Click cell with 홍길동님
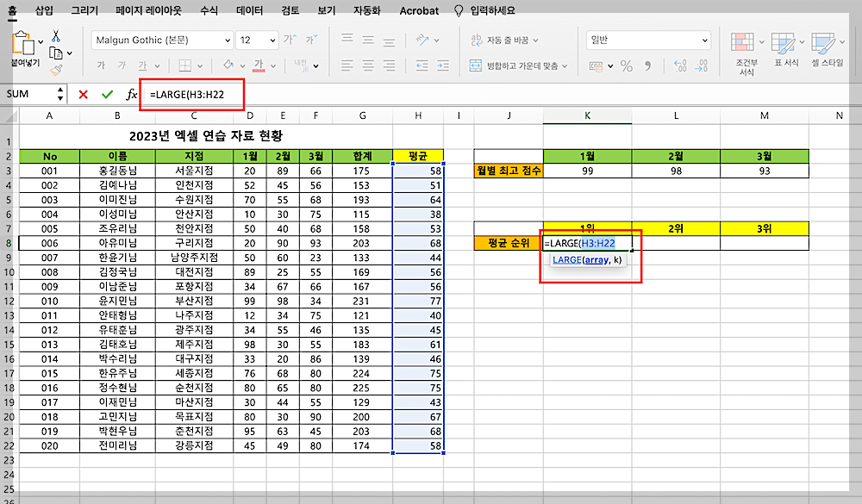 click(117, 171)
